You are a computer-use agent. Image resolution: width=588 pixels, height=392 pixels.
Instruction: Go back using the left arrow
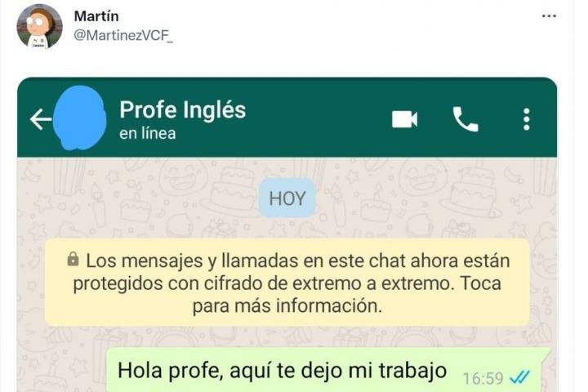(41, 119)
